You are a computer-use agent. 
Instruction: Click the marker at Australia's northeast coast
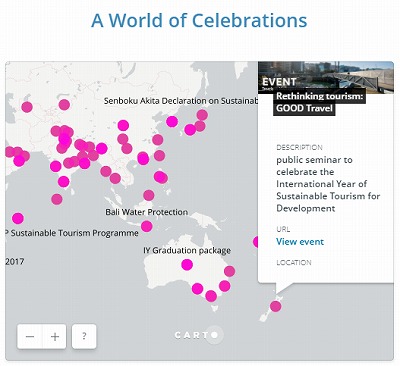(229, 271)
